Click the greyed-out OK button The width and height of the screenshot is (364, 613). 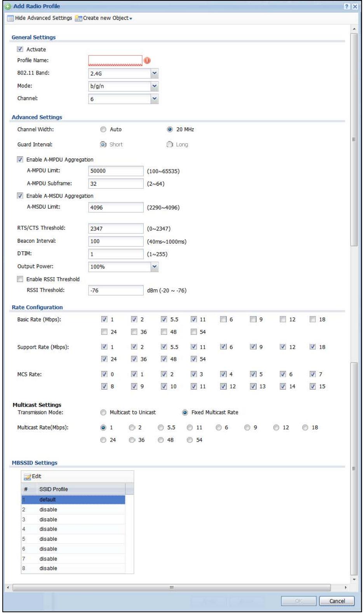click(x=298, y=601)
